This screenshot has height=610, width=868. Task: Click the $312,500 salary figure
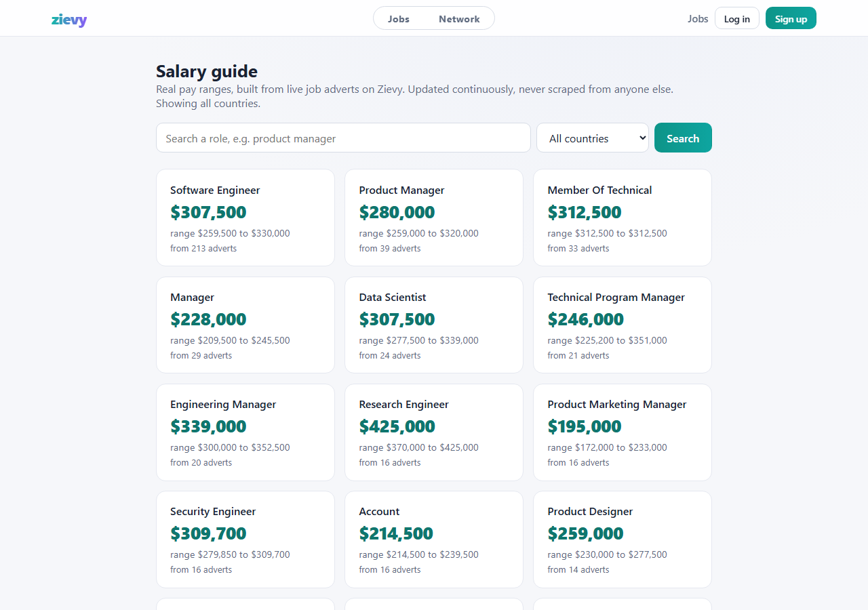pos(584,212)
